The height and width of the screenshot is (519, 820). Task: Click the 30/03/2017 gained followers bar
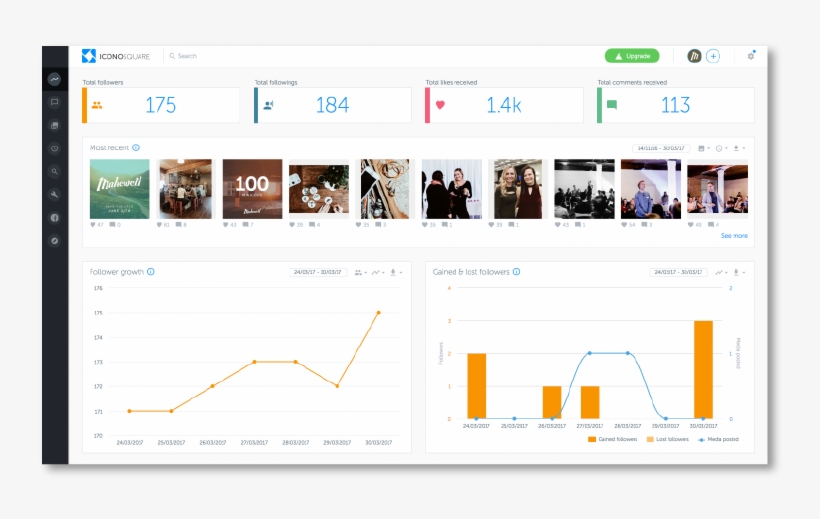point(703,370)
